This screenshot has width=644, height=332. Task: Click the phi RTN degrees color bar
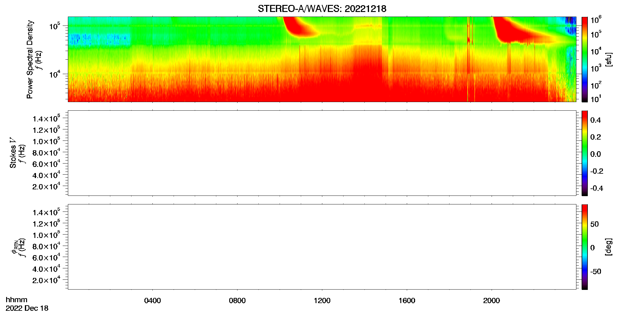pyautogui.click(x=585, y=247)
